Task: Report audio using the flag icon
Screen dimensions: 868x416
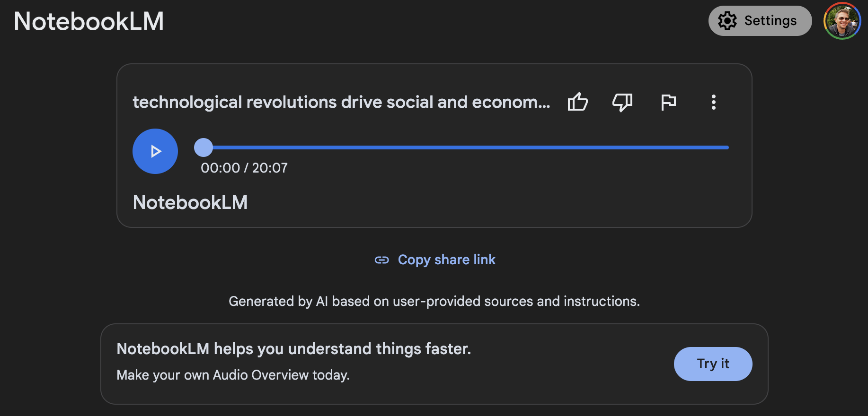Action: tap(668, 102)
